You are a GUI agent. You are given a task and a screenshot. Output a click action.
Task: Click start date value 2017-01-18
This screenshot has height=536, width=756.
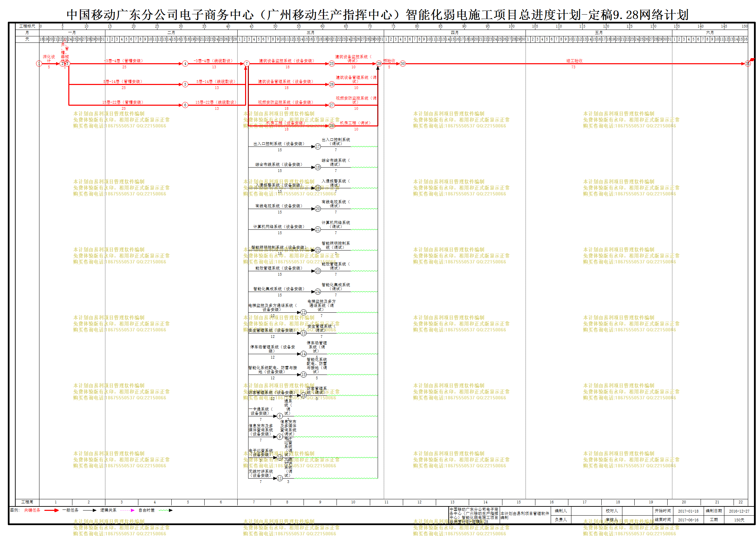click(688, 511)
